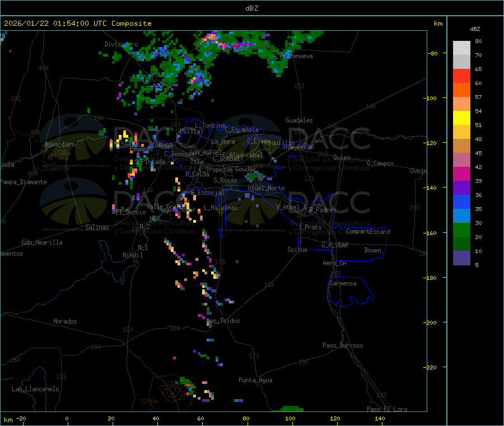Click the -140 km axis tick label
This screenshot has height=426, width=504.
[x=430, y=188]
